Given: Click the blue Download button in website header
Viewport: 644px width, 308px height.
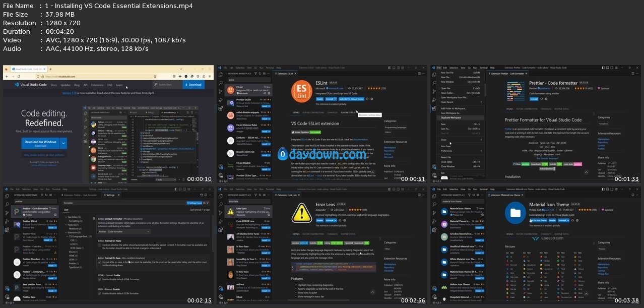Looking at the screenshot, I should tap(194, 85).
